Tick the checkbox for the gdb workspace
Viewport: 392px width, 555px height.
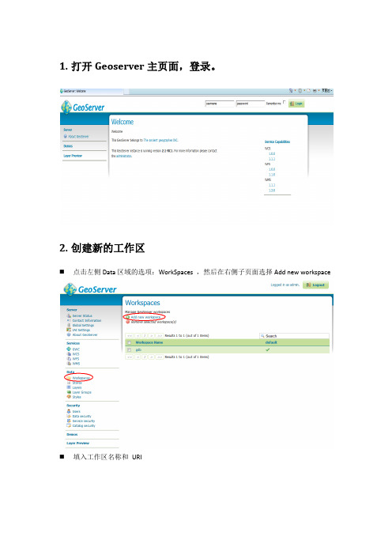(129, 349)
